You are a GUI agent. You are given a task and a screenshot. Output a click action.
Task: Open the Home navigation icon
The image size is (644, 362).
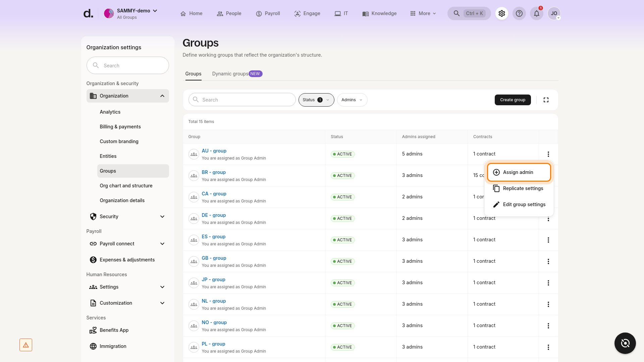point(183,13)
